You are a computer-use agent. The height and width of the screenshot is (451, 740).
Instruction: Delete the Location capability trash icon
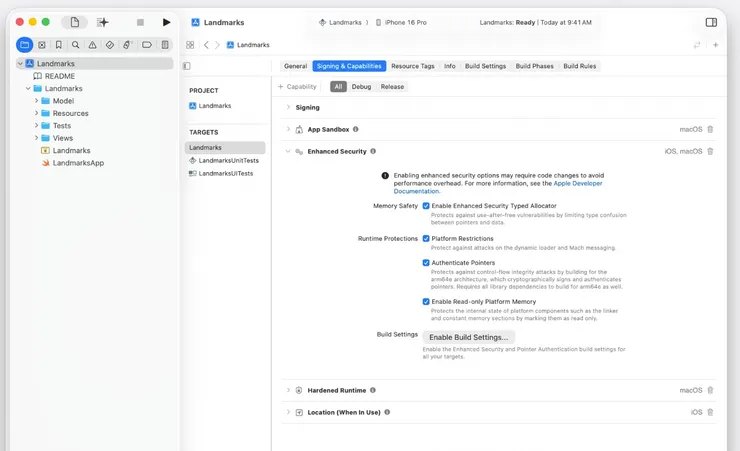(x=710, y=412)
